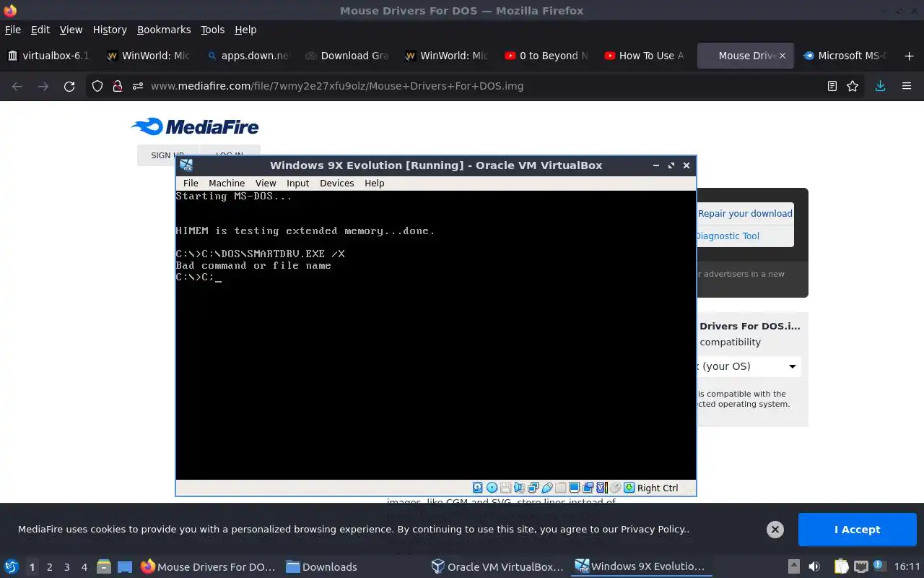Click the MediaFire logo

(x=195, y=127)
